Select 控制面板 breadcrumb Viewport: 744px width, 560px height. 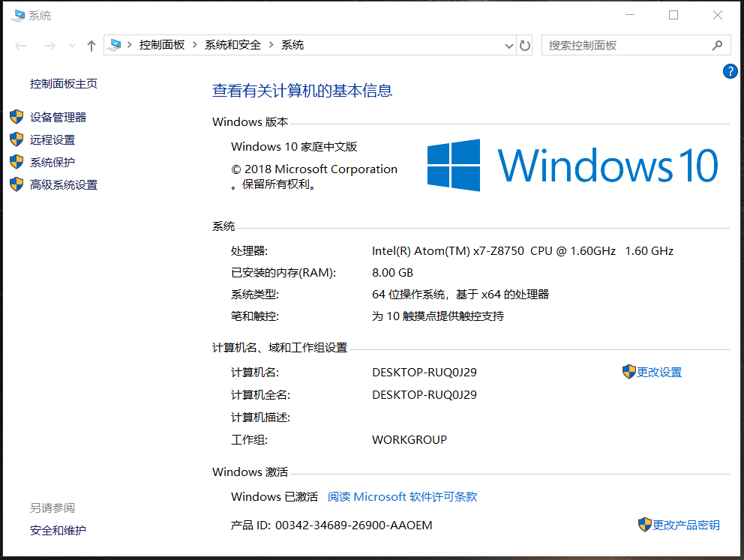coord(161,45)
